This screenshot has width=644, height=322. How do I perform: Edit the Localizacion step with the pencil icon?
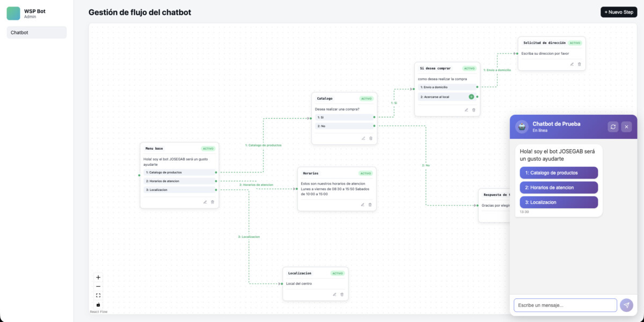click(334, 294)
